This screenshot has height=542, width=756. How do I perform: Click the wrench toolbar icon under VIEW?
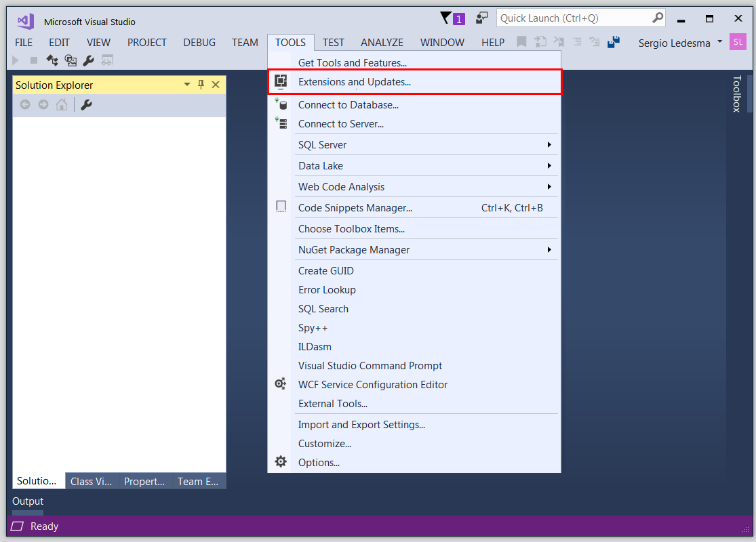pos(88,60)
